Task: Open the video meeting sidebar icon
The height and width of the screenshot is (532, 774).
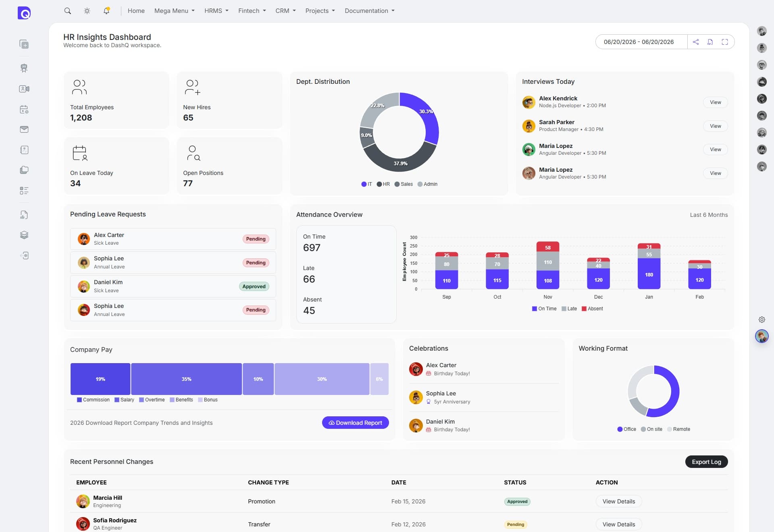Action: point(24,89)
